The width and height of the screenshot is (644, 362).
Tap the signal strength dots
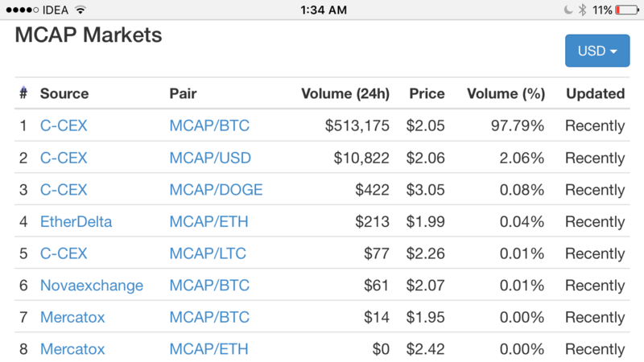pyautogui.click(x=20, y=10)
